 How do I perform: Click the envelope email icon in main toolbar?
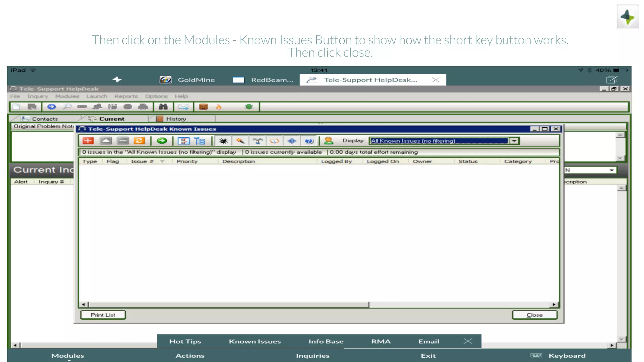pyautogui.click(x=183, y=107)
